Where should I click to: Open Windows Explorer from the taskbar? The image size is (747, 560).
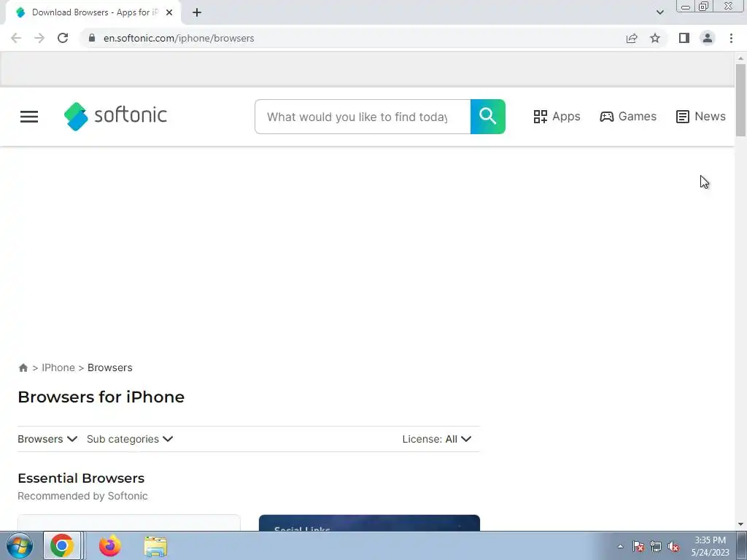155,545
